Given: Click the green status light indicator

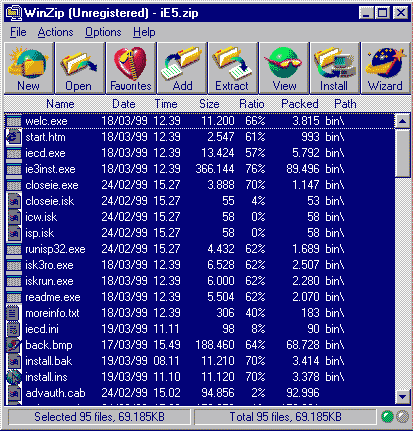Looking at the screenshot, I should (387, 417).
